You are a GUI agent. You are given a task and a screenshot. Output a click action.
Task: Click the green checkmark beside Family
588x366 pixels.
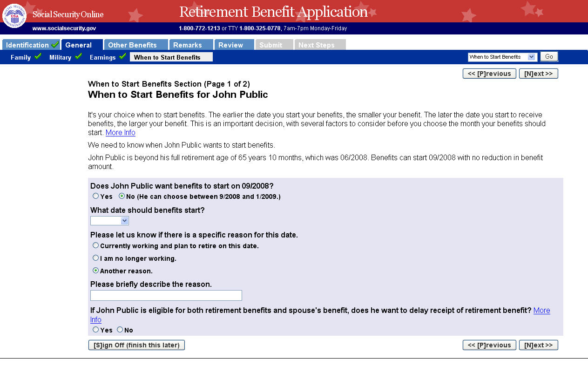click(x=38, y=56)
